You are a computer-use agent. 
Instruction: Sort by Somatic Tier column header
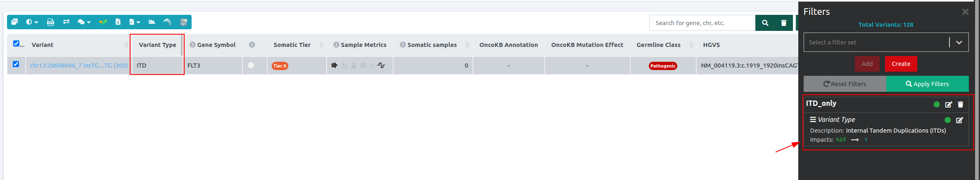click(292, 45)
